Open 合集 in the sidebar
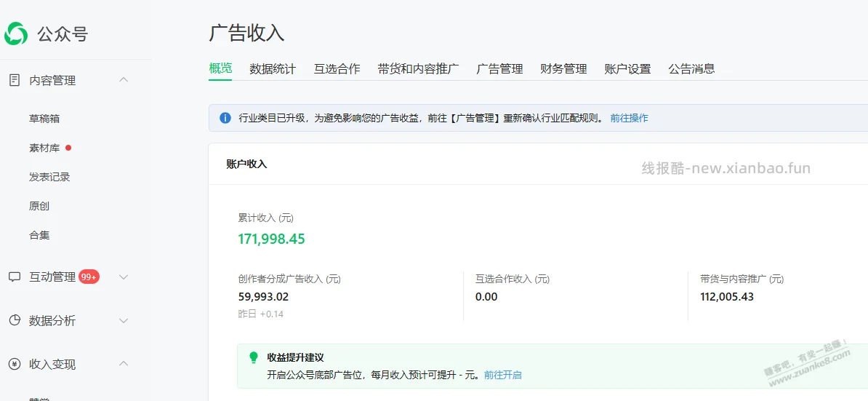868x401 pixels. pos(39,235)
